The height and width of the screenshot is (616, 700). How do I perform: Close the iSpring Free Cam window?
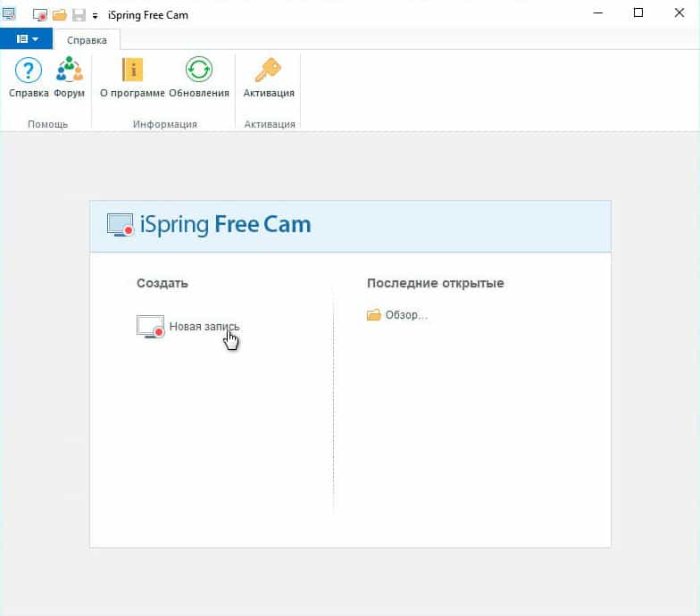click(679, 12)
